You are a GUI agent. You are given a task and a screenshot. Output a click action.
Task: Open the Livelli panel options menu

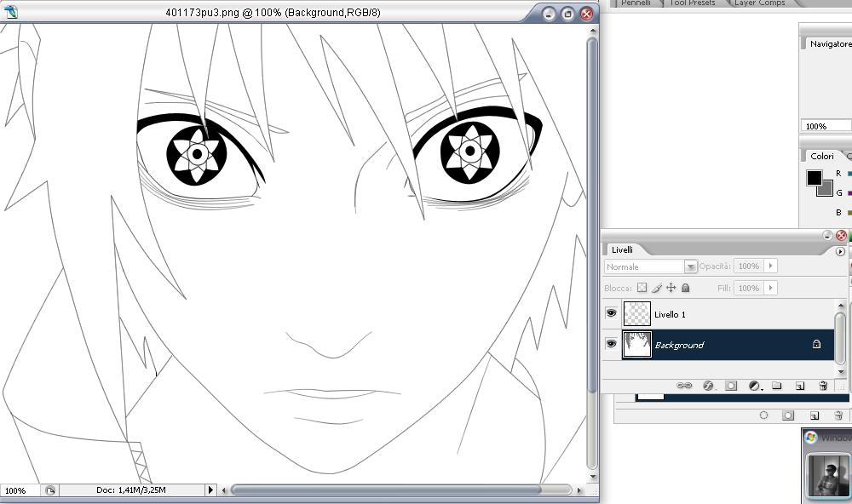pyautogui.click(x=840, y=251)
